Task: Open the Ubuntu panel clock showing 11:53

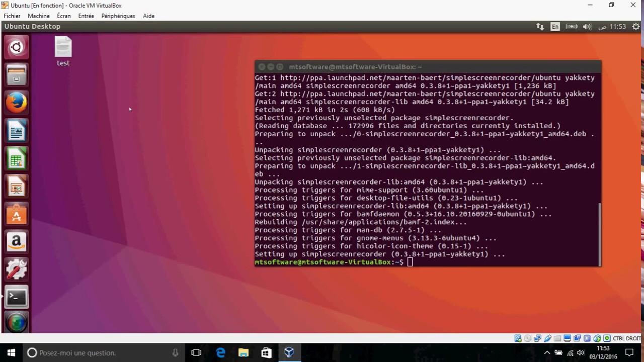Action: [x=613, y=27]
